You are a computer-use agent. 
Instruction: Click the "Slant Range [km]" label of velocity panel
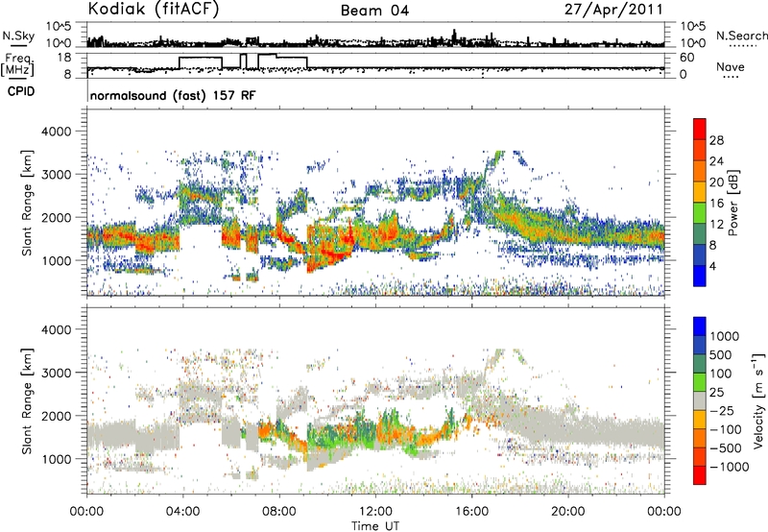click(x=27, y=400)
